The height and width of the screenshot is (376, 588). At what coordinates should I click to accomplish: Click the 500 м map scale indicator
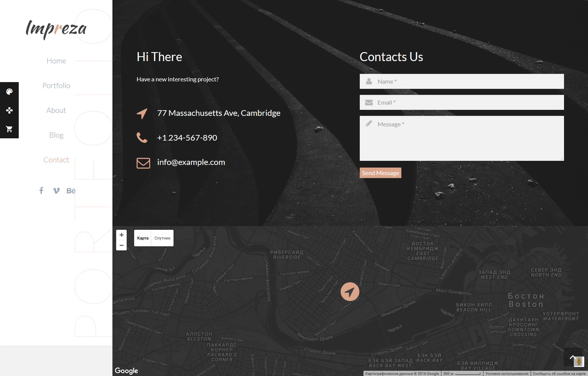click(462, 373)
